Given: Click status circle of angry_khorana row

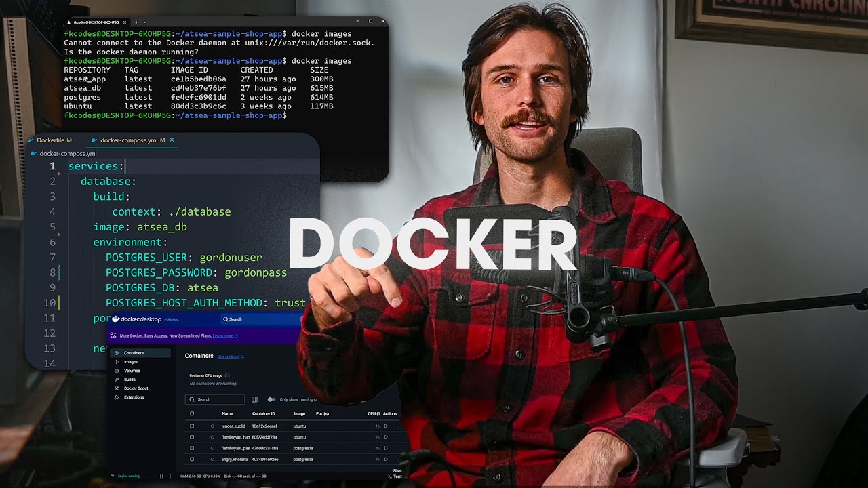Looking at the screenshot, I should click(212, 460).
